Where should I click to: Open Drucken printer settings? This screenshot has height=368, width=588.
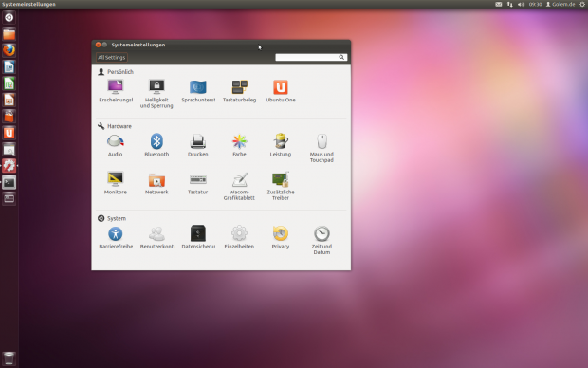(x=198, y=145)
